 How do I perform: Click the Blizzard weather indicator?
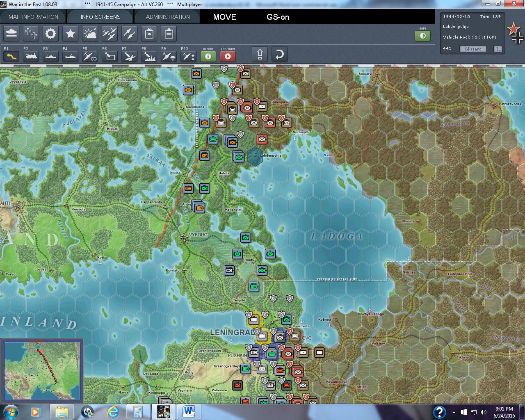coord(473,49)
